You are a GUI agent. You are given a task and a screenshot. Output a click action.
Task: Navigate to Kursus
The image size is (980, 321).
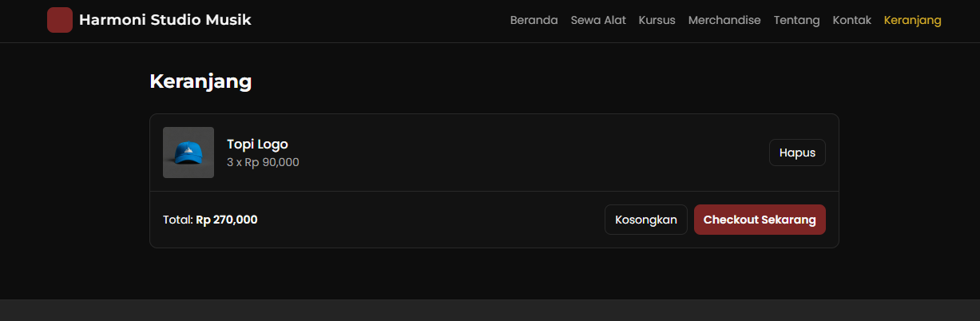(x=657, y=20)
